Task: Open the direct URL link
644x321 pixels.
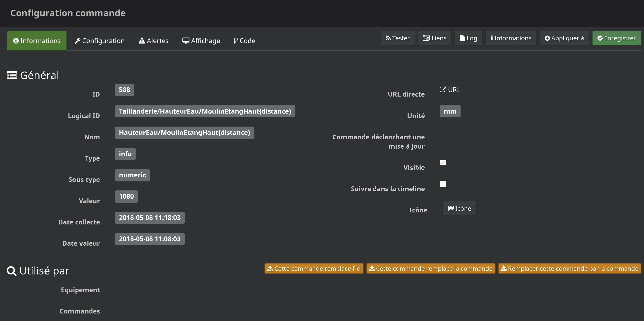Action: tap(450, 90)
